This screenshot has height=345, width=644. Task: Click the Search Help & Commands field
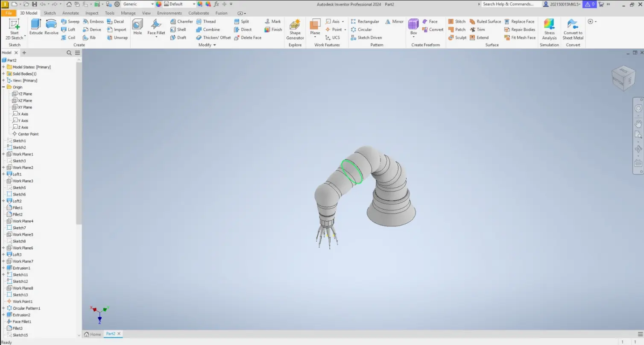pos(510,4)
